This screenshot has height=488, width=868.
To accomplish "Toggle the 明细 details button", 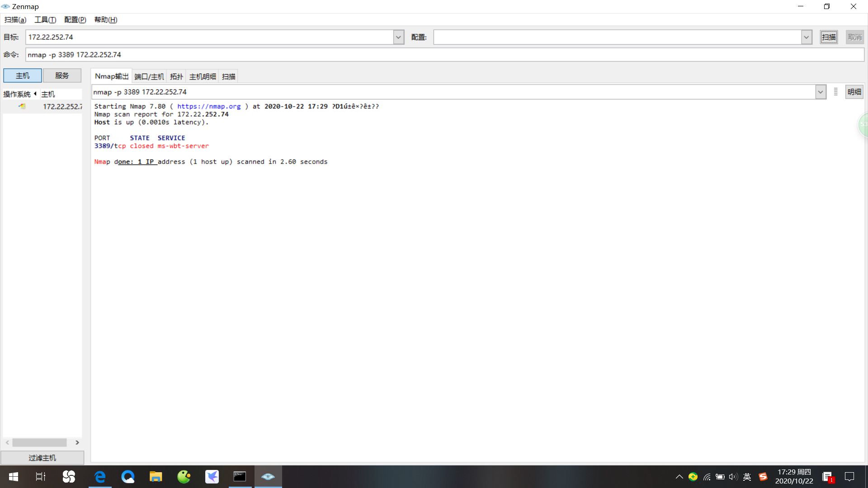I will 854,92.
